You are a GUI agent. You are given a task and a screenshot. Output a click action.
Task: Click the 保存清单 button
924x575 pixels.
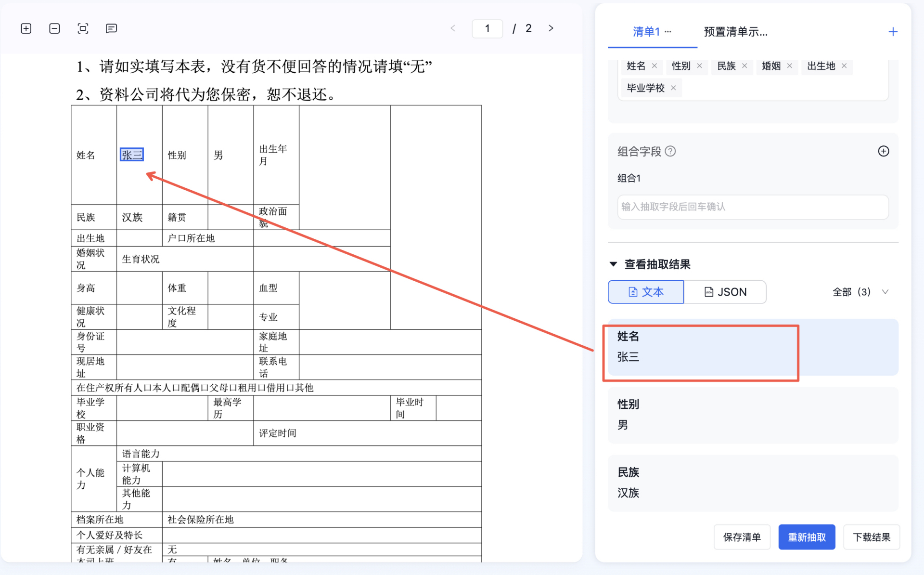(x=742, y=537)
